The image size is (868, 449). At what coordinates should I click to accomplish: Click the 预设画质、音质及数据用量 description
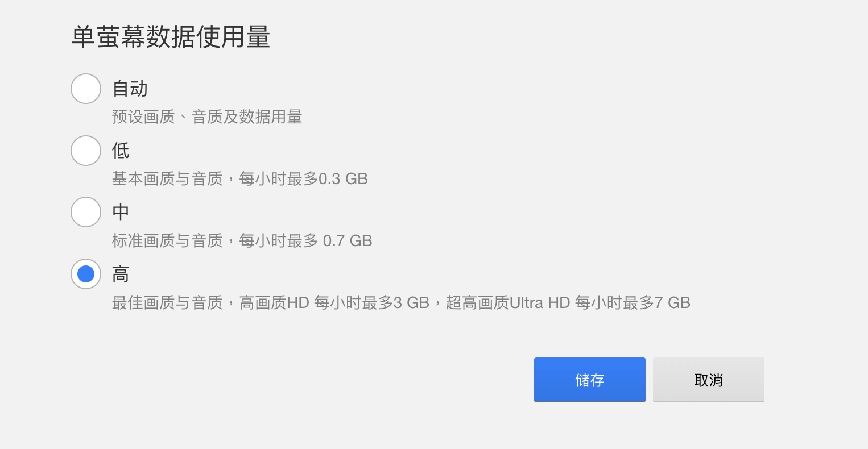(x=207, y=117)
